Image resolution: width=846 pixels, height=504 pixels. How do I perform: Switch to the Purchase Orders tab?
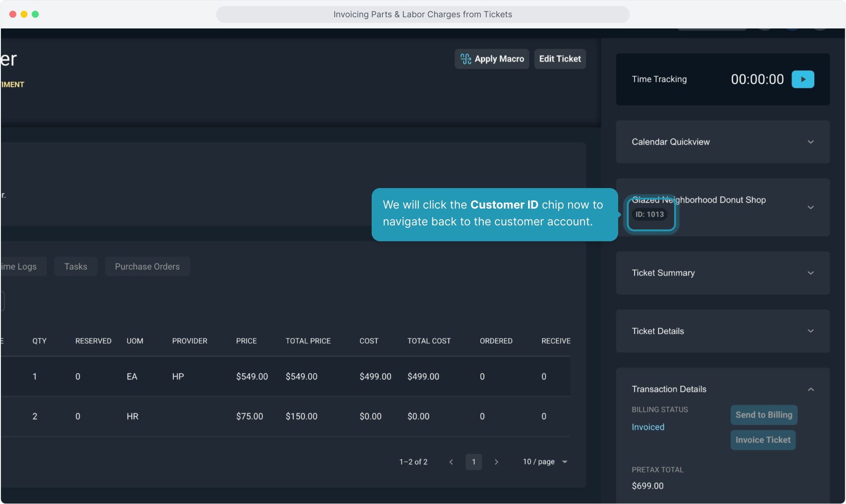(147, 266)
